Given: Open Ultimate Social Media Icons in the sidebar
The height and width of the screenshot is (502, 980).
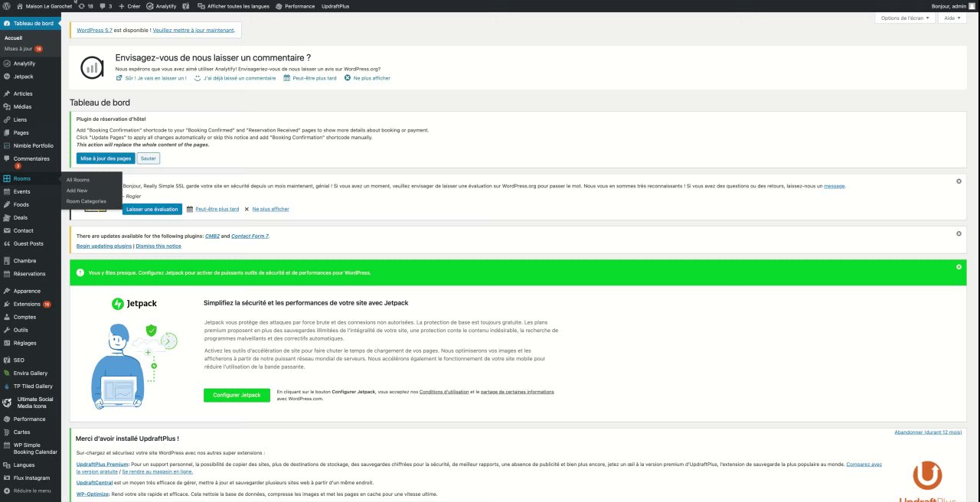Looking at the screenshot, I should click(x=31, y=403).
